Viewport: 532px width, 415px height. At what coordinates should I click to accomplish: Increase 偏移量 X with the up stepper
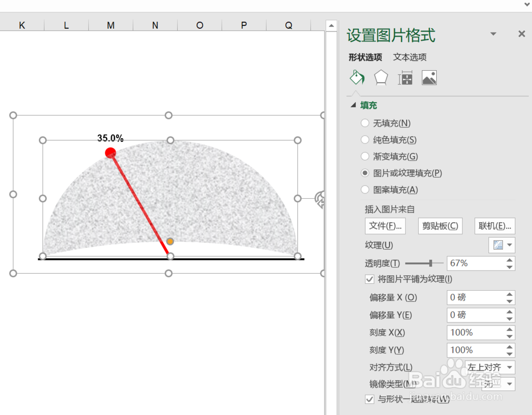(510, 294)
